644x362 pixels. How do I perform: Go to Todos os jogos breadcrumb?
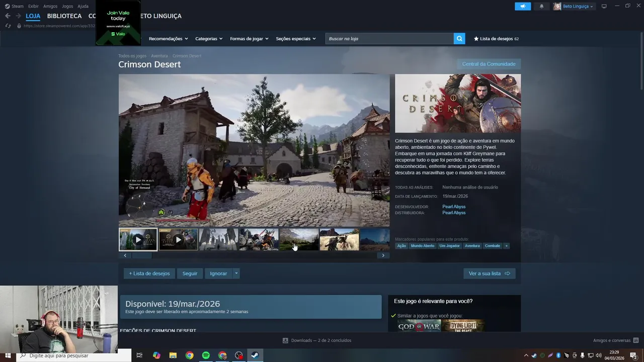(132, 56)
